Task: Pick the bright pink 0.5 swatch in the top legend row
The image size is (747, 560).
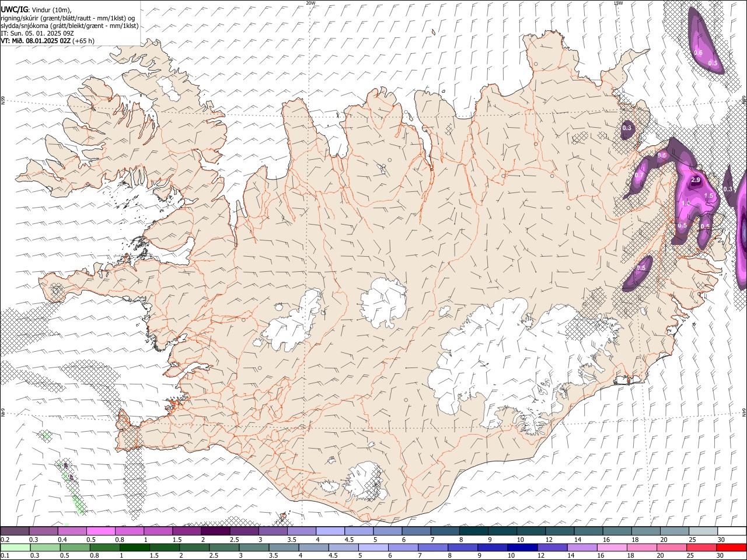Action: coord(101,531)
